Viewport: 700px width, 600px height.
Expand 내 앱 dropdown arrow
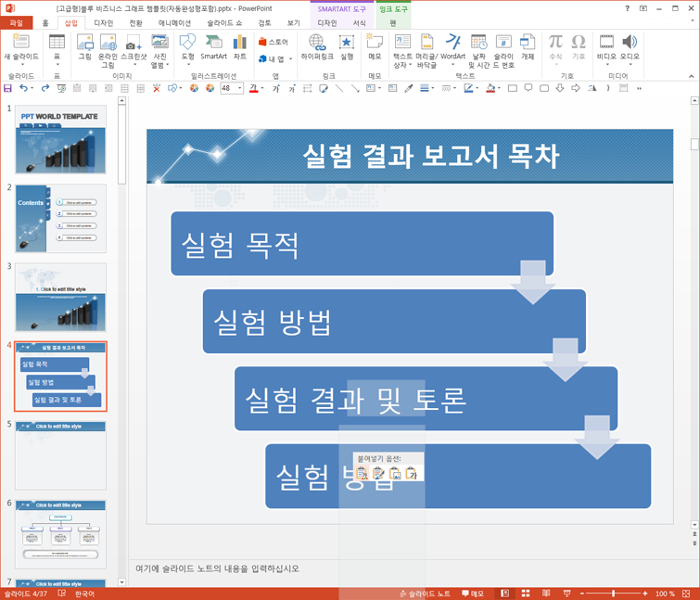coord(290,59)
